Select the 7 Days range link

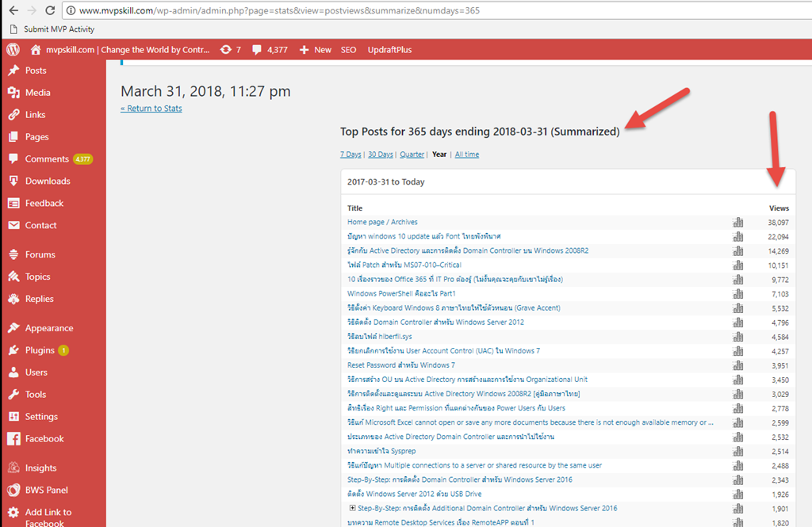[x=350, y=155]
